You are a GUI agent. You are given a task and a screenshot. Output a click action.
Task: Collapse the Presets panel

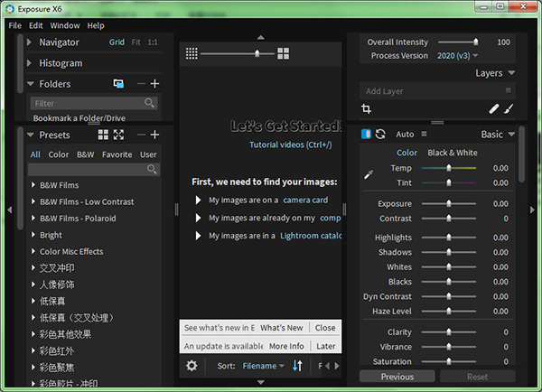coord(31,135)
